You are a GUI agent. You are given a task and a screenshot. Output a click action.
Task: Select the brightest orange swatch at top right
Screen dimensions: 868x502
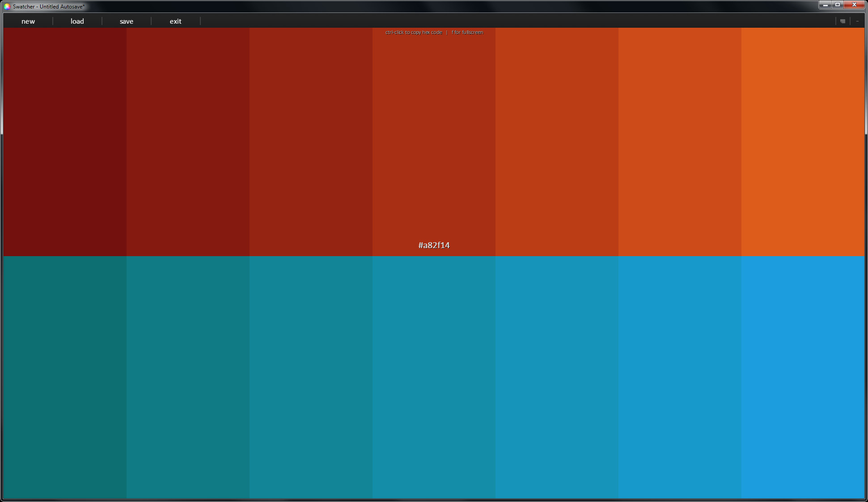click(803, 134)
